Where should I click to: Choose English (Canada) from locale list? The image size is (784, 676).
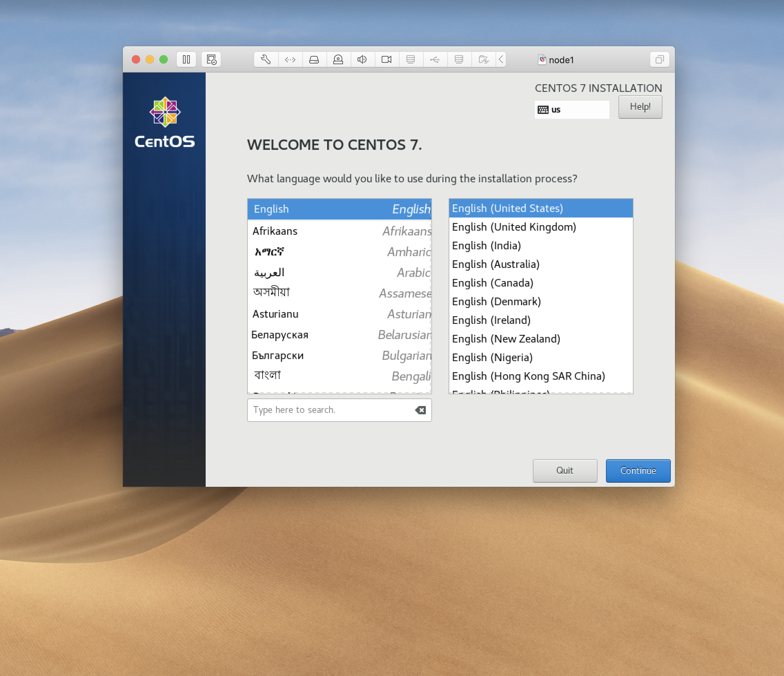[x=492, y=283]
